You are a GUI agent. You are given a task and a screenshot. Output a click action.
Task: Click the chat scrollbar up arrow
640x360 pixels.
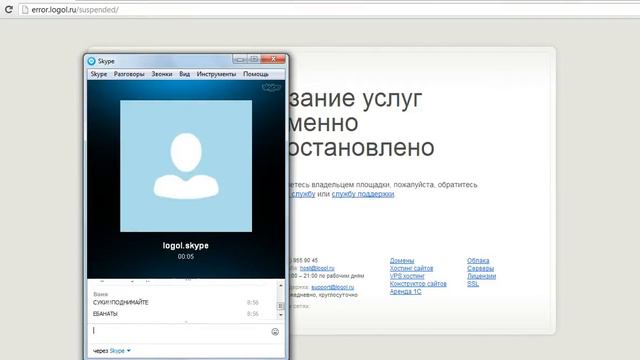tap(280, 285)
